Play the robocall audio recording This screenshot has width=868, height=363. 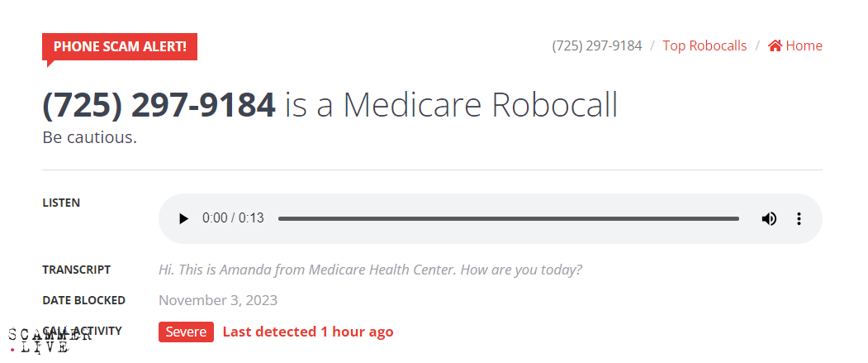coord(183,218)
